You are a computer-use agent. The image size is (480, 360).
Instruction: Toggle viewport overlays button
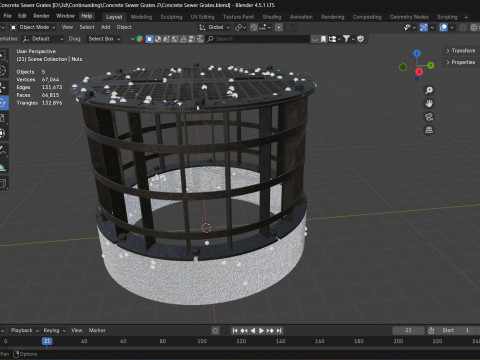(443, 27)
